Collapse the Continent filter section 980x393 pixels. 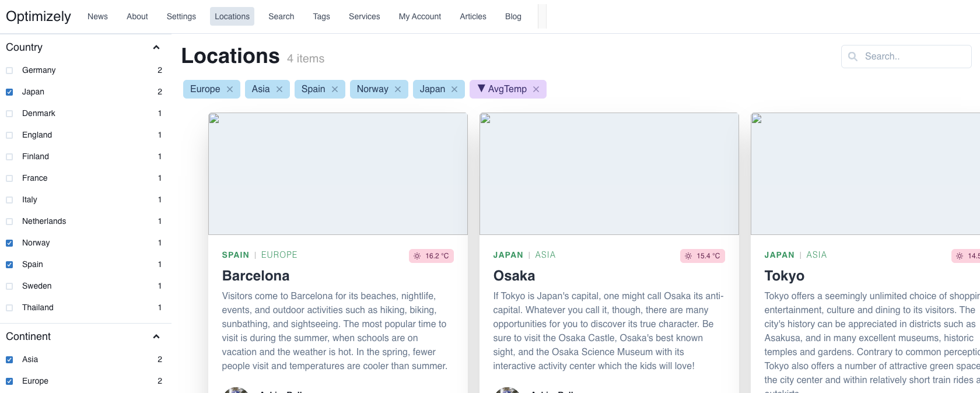pos(156,336)
